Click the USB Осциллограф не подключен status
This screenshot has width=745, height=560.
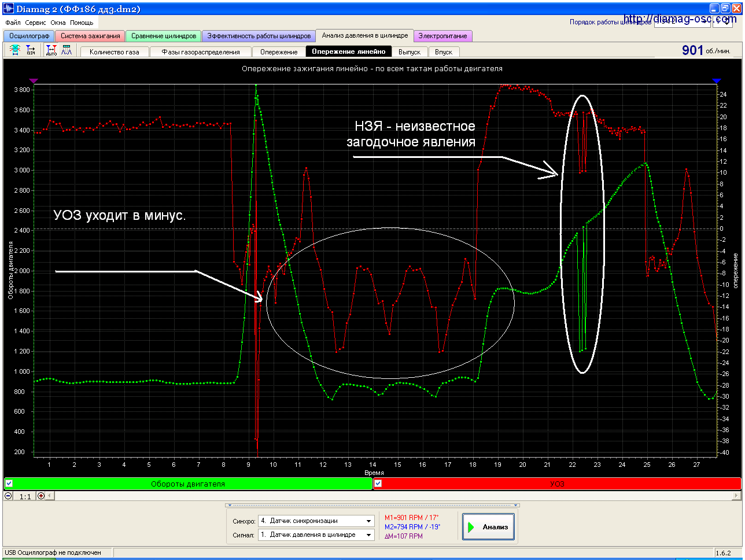tap(53, 552)
